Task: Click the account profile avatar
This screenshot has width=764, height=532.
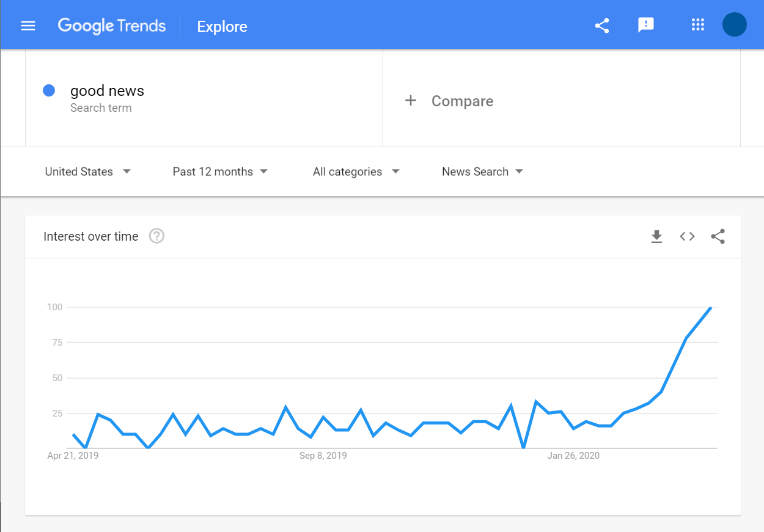Action: click(735, 24)
